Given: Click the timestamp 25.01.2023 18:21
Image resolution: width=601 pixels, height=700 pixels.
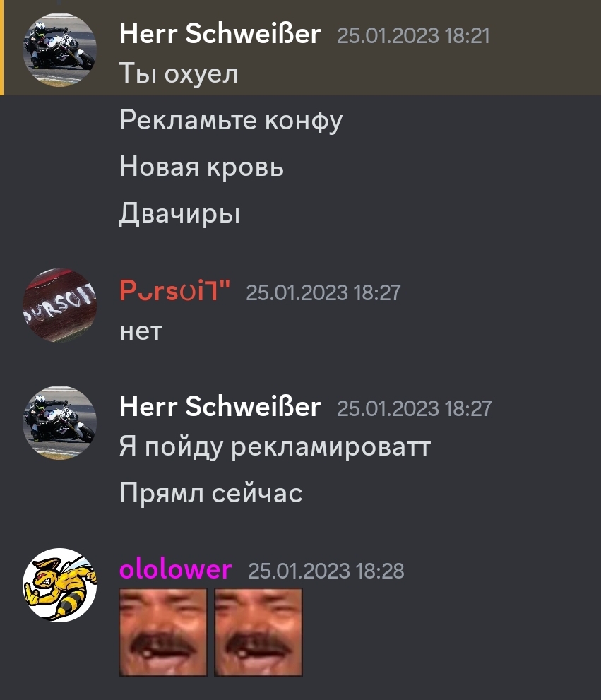Looking at the screenshot, I should [x=413, y=36].
